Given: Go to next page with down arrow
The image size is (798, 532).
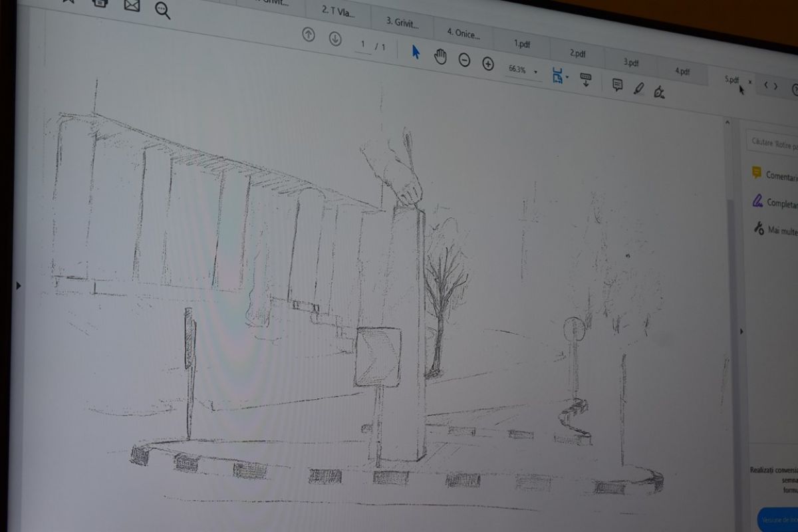Looking at the screenshot, I should (335, 39).
